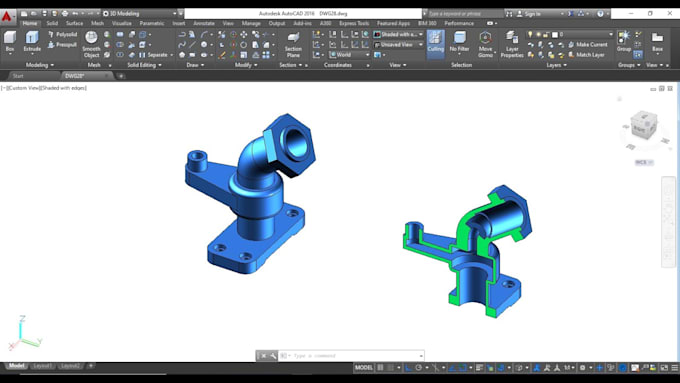
Task: Click the Autodesk Exchange Apps icon
Action: [x=572, y=14]
